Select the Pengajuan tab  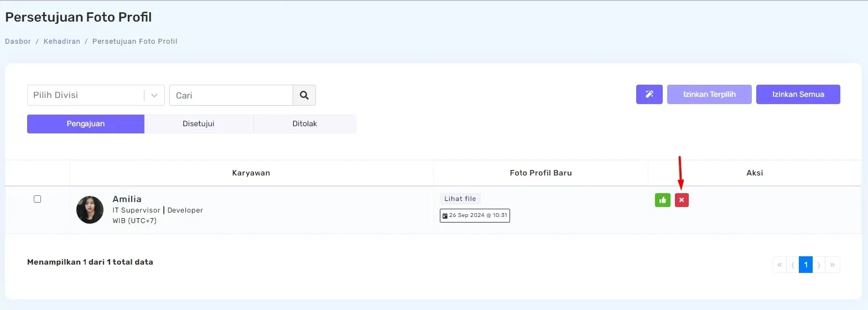coord(86,124)
